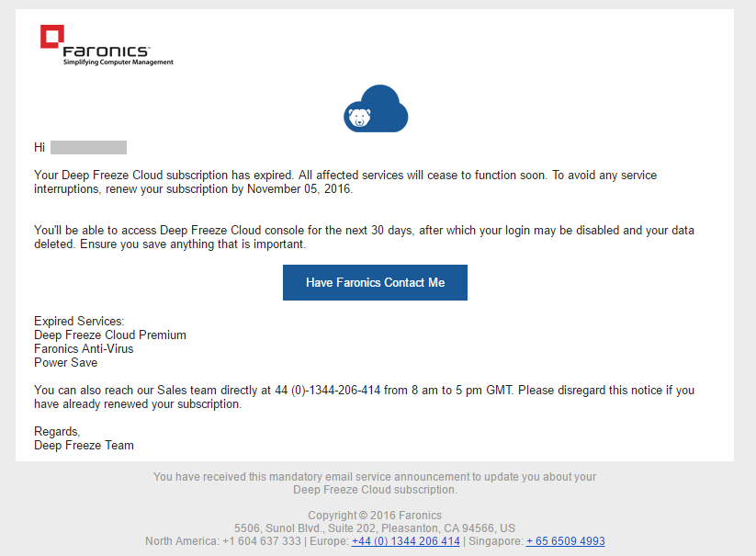Click the Sunol Blvd. Pleasanton address line
Viewport: 756px width, 556px height.
pyautogui.click(x=375, y=528)
